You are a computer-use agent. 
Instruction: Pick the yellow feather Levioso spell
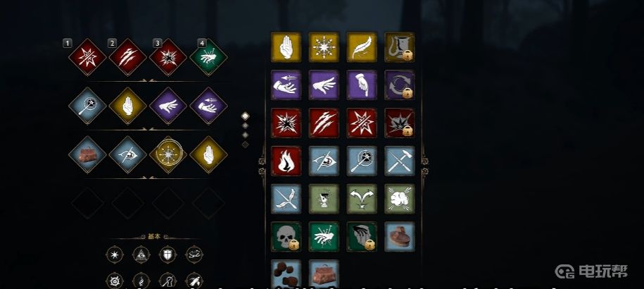click(x=362, y=47)
